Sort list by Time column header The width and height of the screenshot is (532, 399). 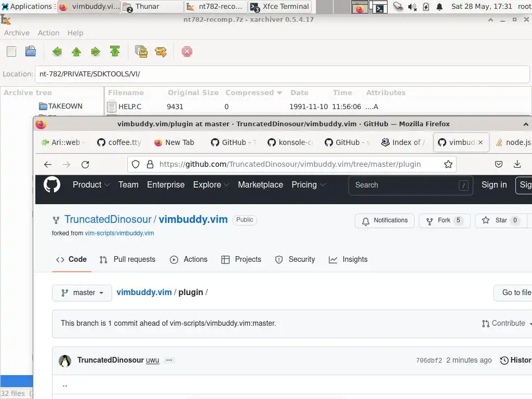(x=342, y=92)
